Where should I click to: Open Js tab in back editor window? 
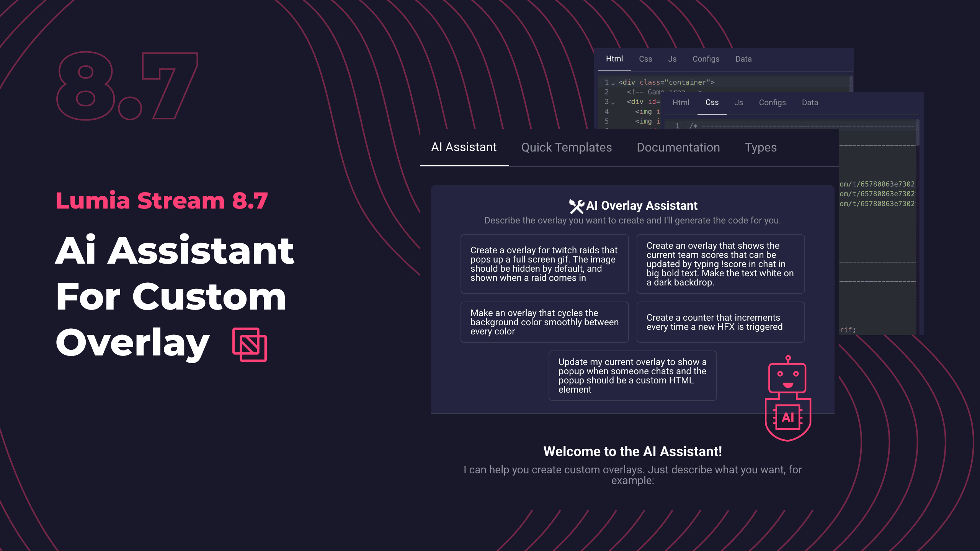pyautogui.click(x=672, y=59)
